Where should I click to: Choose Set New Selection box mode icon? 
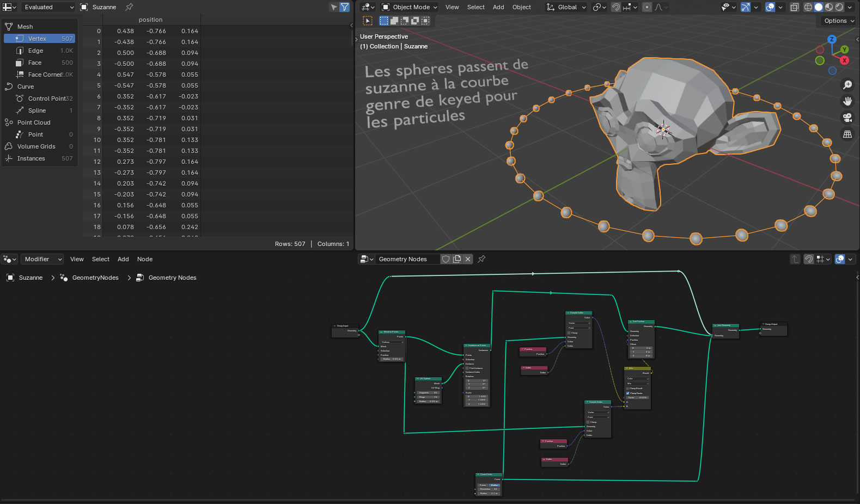384,21
